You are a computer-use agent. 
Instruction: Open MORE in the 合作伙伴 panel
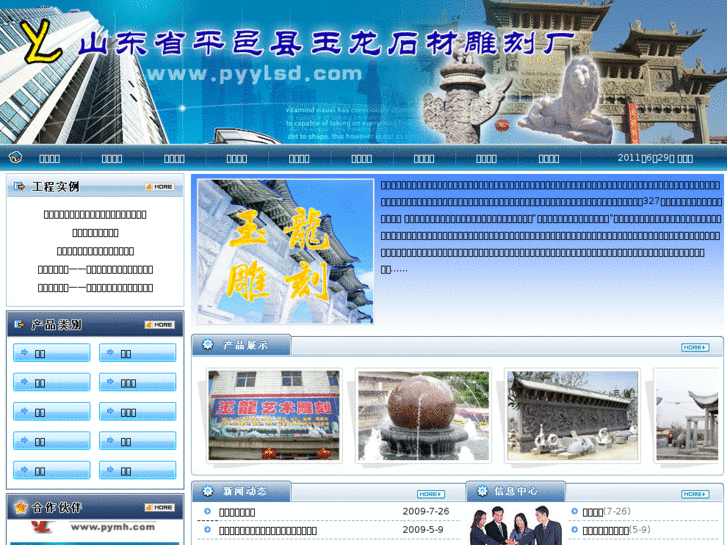pyautogui.click(x=159, y=507)
